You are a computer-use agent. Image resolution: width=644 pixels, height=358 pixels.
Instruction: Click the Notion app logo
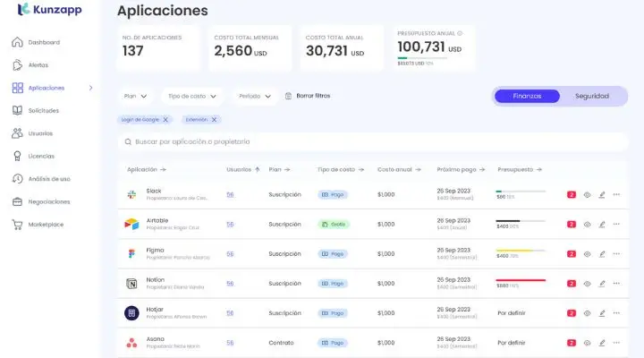coord(131,283)
